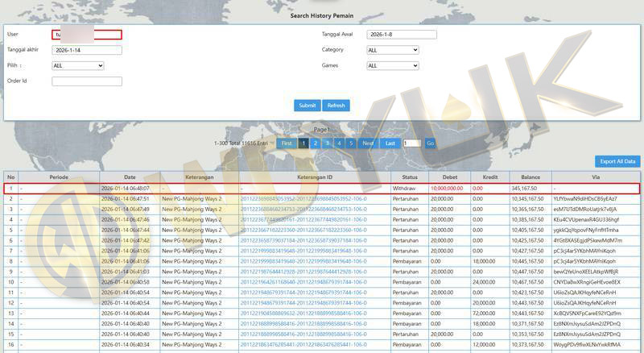
Task: Click the Refresh button
Action: [x=336, y=106]
